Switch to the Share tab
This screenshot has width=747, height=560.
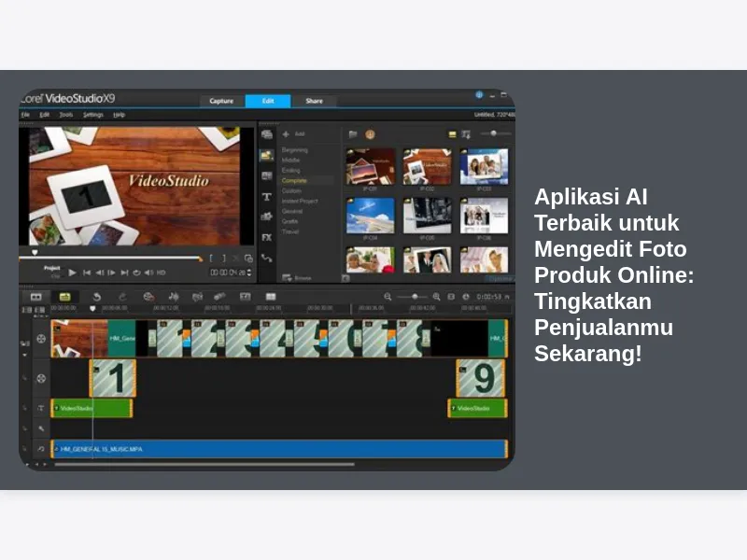tap(314, 101)
